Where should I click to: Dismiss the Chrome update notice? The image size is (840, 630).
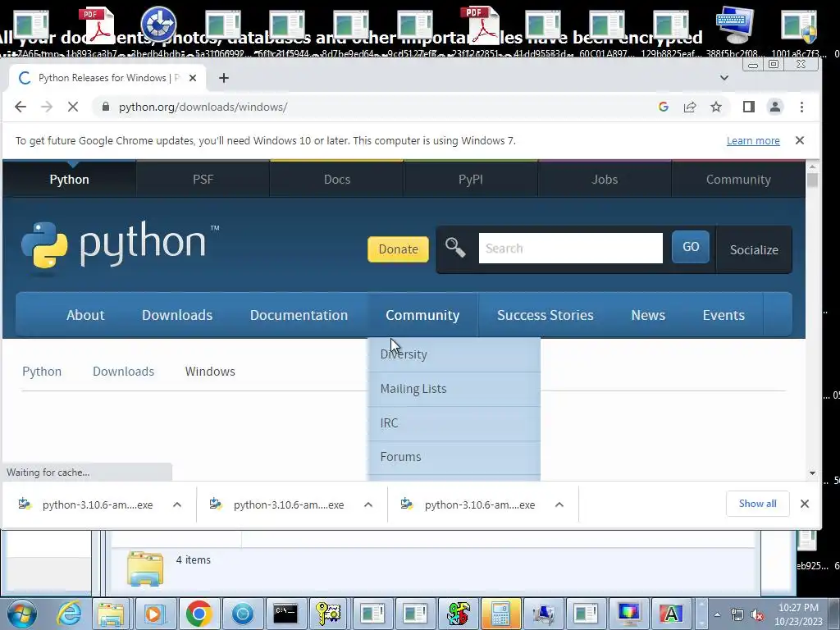click(799, 140)
